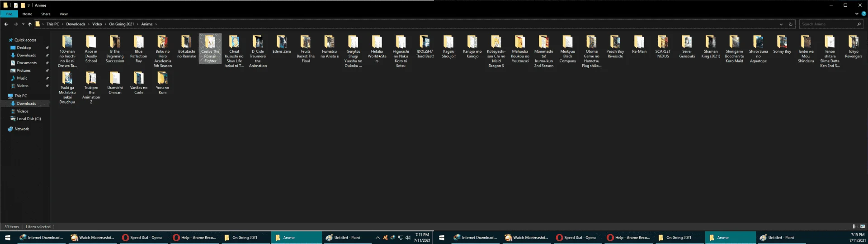The height and width of the screenshot is (244, 868).
Task: Select the Fumetsu no Anata e folder
Action: [x=329, y=47]
